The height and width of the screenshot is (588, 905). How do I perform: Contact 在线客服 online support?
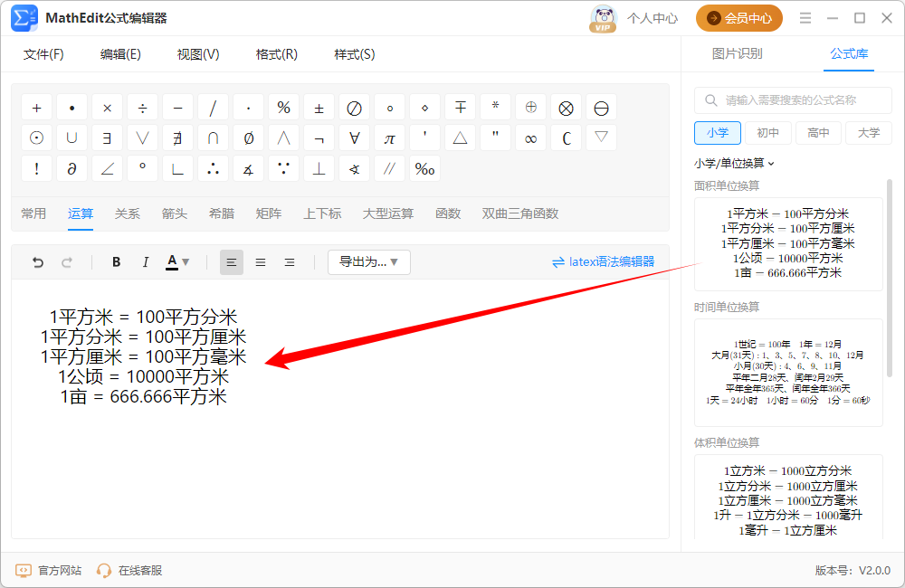coord(129,571)
